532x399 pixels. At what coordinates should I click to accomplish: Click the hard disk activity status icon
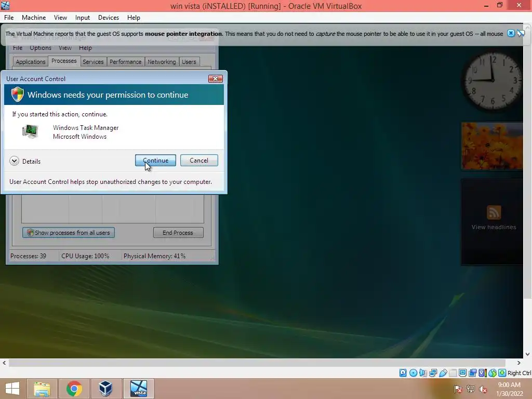coord(403,373)
